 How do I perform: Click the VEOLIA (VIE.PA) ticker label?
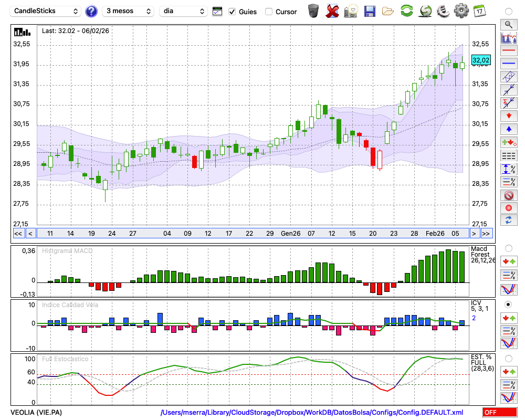tap(36, 412)
